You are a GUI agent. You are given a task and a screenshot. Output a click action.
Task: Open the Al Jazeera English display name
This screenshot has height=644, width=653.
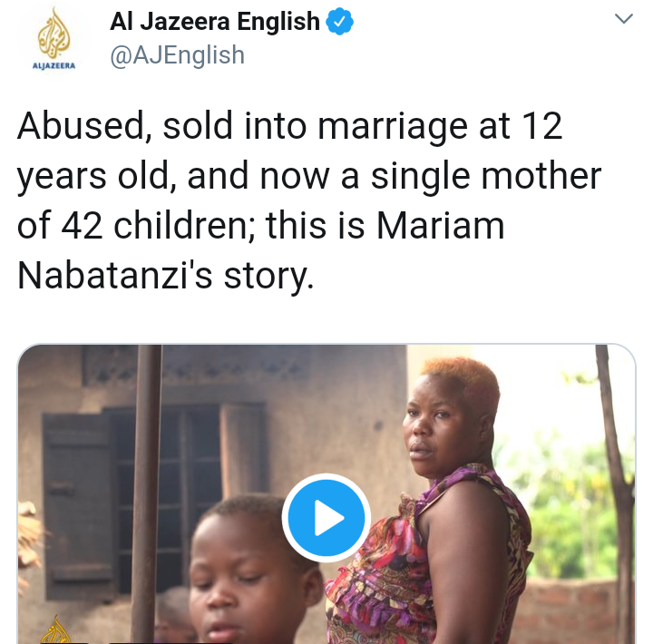[214, 22]
